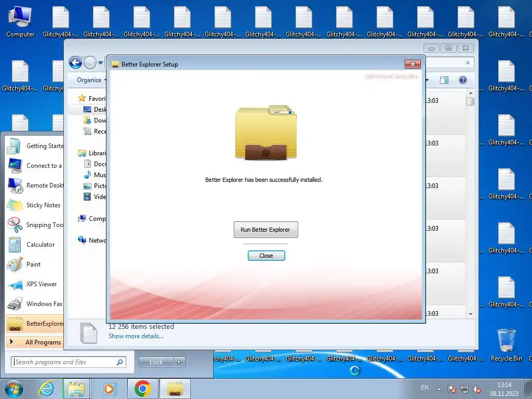This screenshot has height=399, width=532.
Task: Click the Explorer window Forward arrow
Action: [x=90, y=63]
